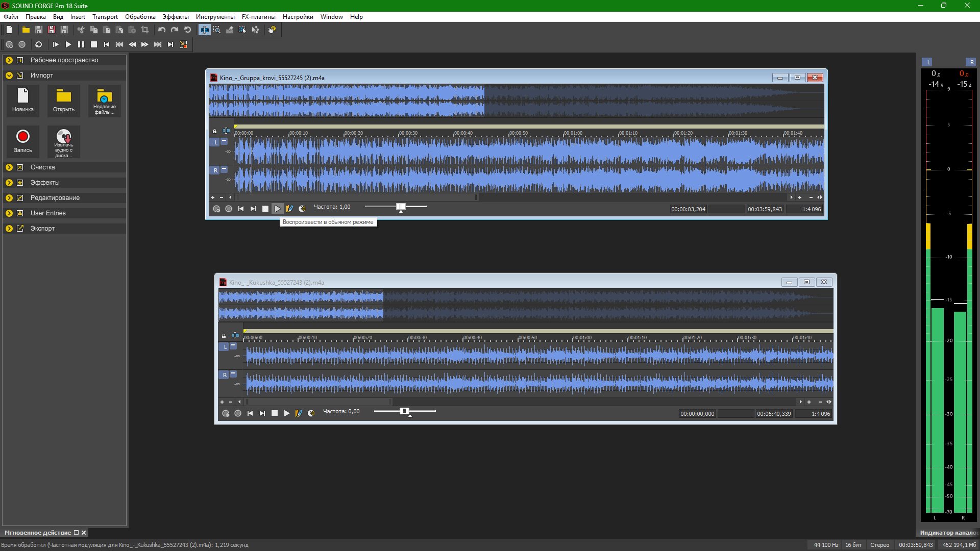Click the Undo arrow in toolbar

[x=162, y=30]
